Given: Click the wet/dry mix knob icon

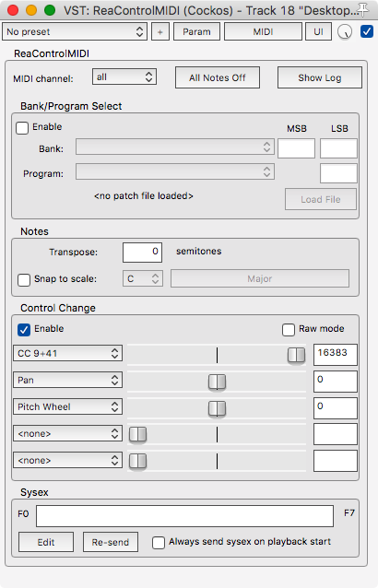Looking at the screenshot, I should point(345,32).
